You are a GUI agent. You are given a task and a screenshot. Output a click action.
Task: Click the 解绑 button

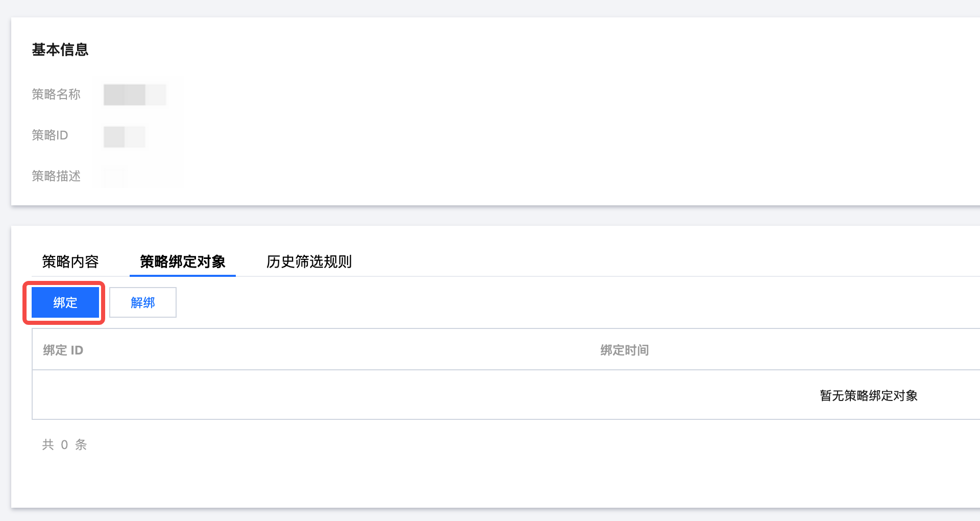(143, 302)
